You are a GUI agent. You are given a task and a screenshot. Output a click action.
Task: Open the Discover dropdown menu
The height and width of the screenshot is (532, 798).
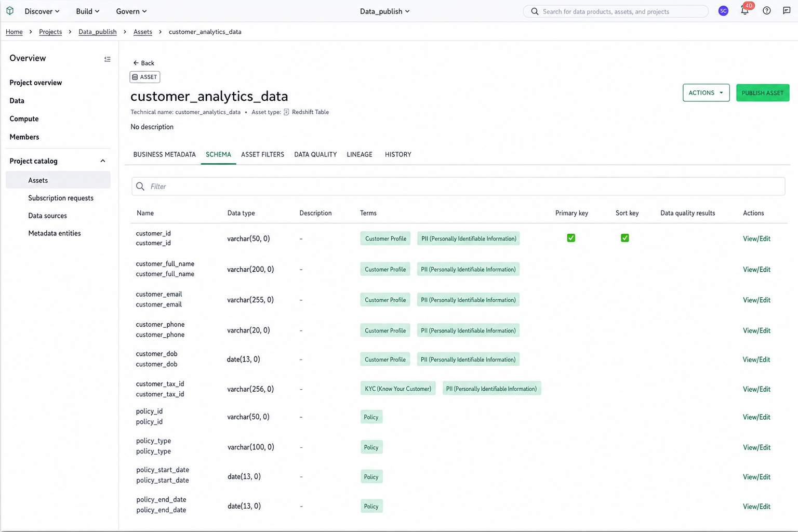[x=42, y=11]
